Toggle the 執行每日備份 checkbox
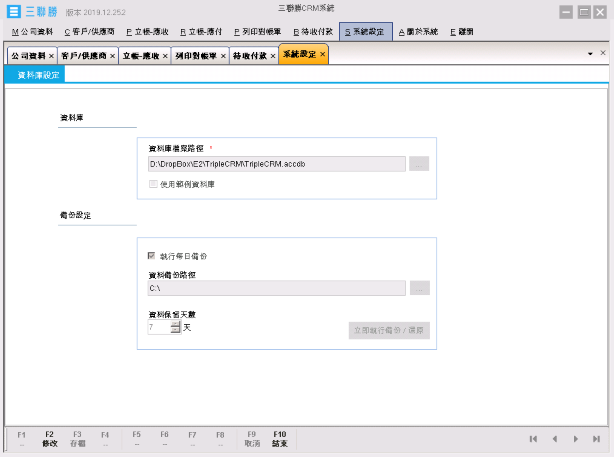Screen dimensions: 614x457 pos(152,256)
